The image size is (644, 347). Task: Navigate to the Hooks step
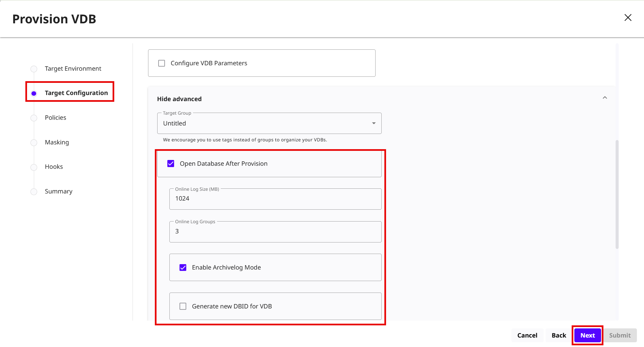(x=54, y=167)
